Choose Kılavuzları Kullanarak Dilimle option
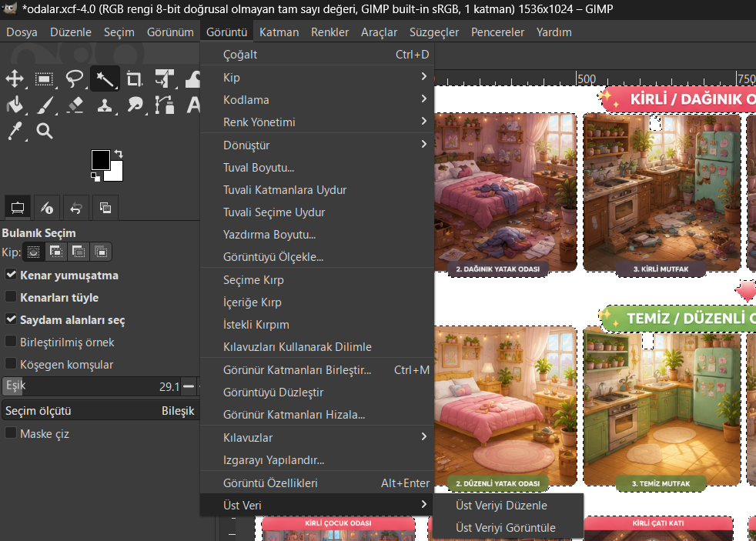This screenshot has width=756, height=541. coord(316,347)
